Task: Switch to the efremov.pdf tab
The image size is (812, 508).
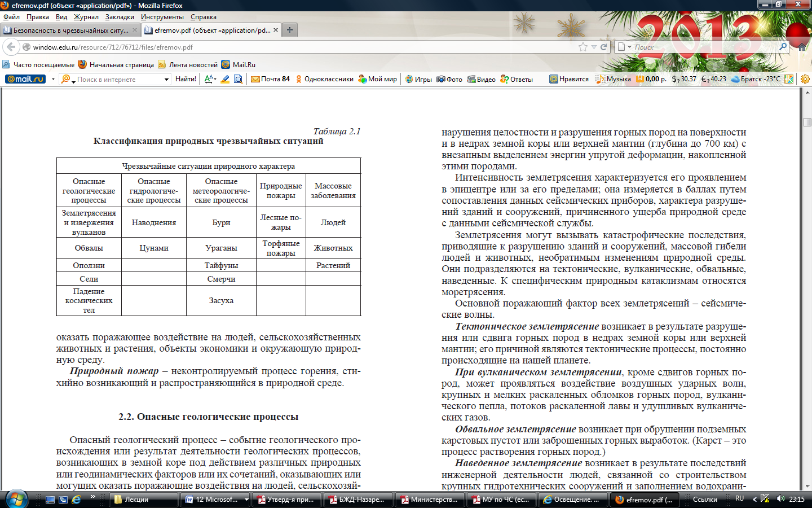Action: [x=211, y=30]
